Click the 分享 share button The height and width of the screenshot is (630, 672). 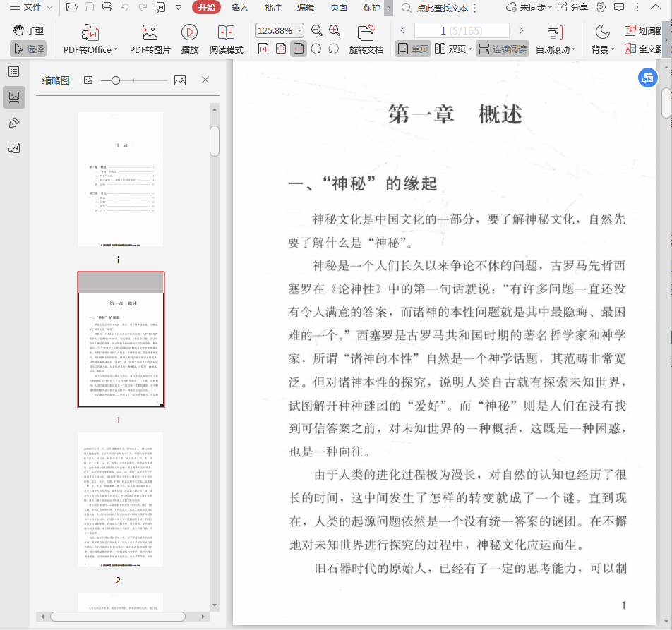coord(572,8)
